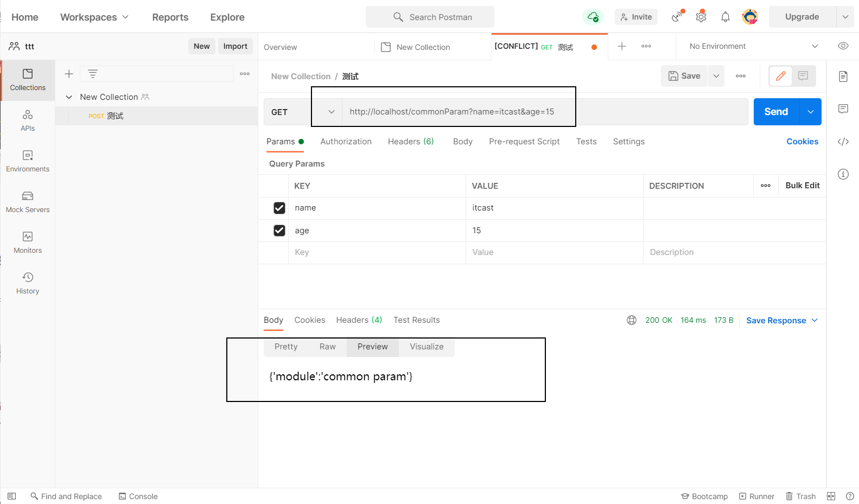Open the documentation icon in right sidebar
859x504 pixels.
pos(843,76)
